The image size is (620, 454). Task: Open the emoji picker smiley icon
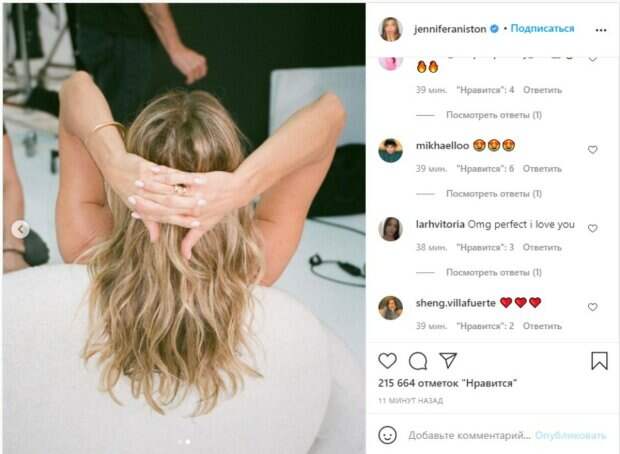(x=388, y=435)
